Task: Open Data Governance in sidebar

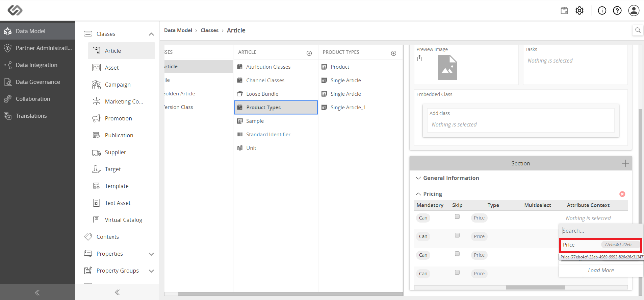Action: click(37, 82)
